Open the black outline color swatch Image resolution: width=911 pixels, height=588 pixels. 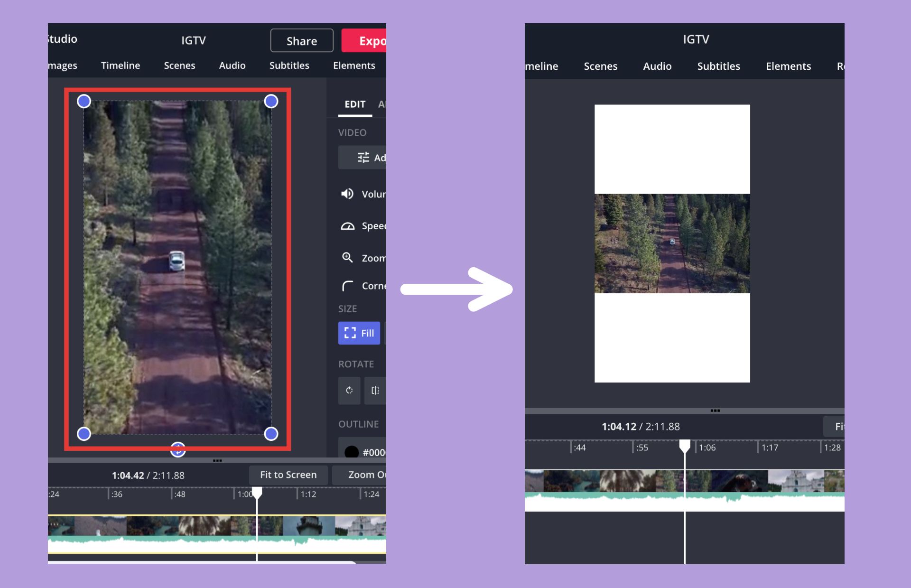352,452
